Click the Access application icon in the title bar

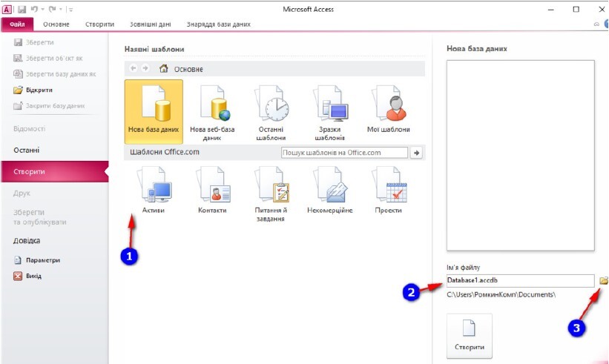point(7,10)
